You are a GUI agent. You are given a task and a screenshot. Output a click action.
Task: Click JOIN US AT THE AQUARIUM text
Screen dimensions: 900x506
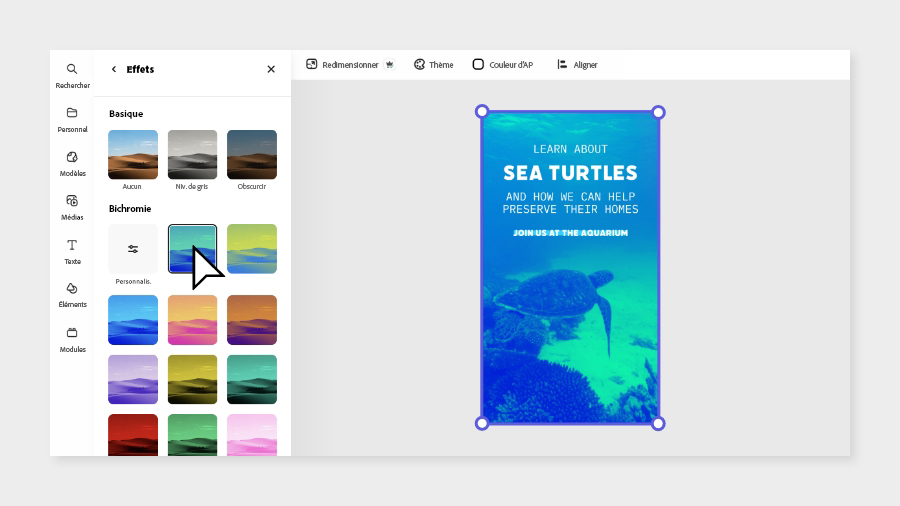(570, 233)
